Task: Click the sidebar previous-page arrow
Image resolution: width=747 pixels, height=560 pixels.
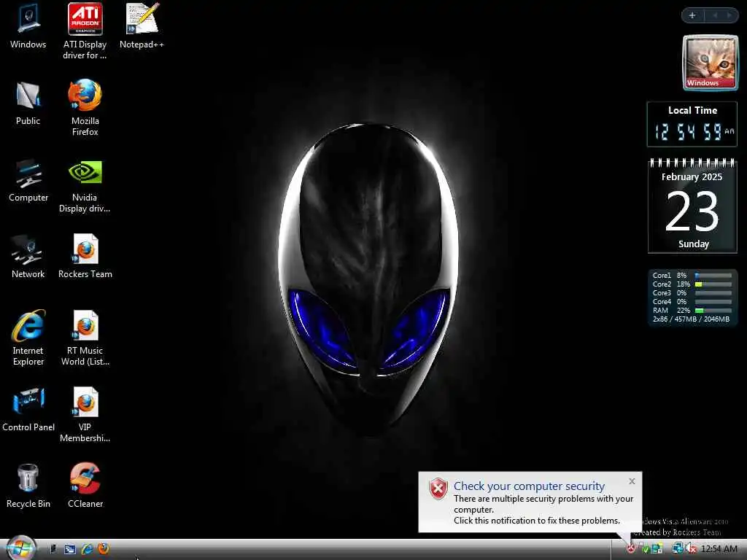Action: (x=715, y=15)
